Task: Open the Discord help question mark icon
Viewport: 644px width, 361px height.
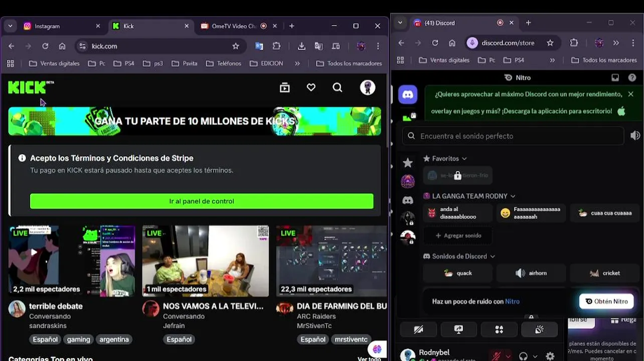Action: 632,78
